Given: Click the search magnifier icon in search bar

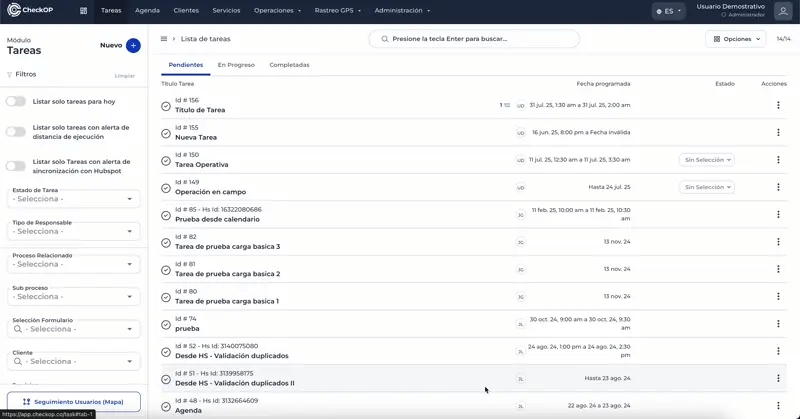Looking at the screenshot, I should pos(385,39).
